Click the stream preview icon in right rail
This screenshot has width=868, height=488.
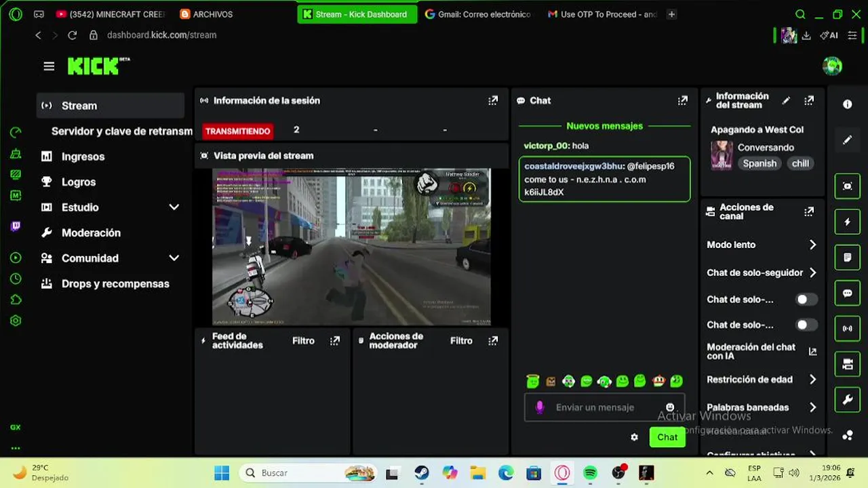[x=847, y=186]
